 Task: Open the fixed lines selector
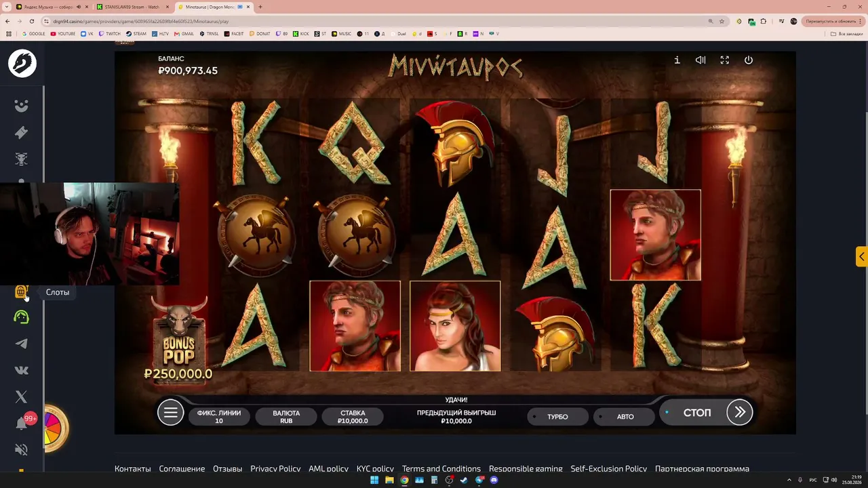(219, 417)
